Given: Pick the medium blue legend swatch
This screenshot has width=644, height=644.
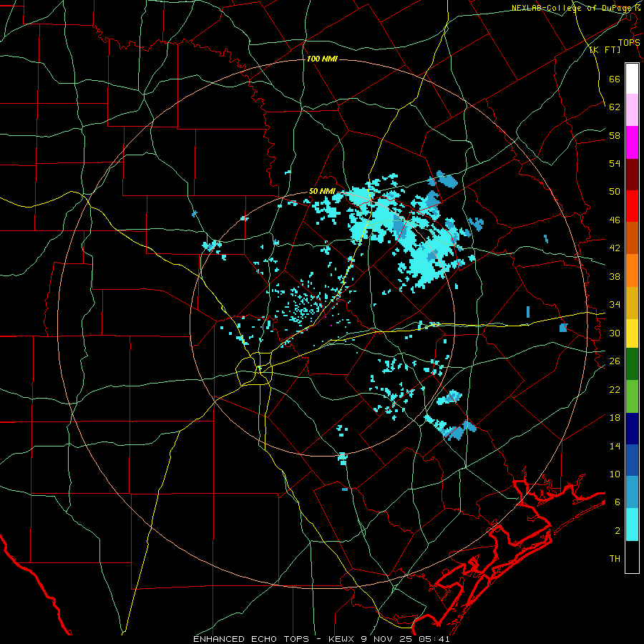Looking at the screenshot, I should (x=632, y=460).
